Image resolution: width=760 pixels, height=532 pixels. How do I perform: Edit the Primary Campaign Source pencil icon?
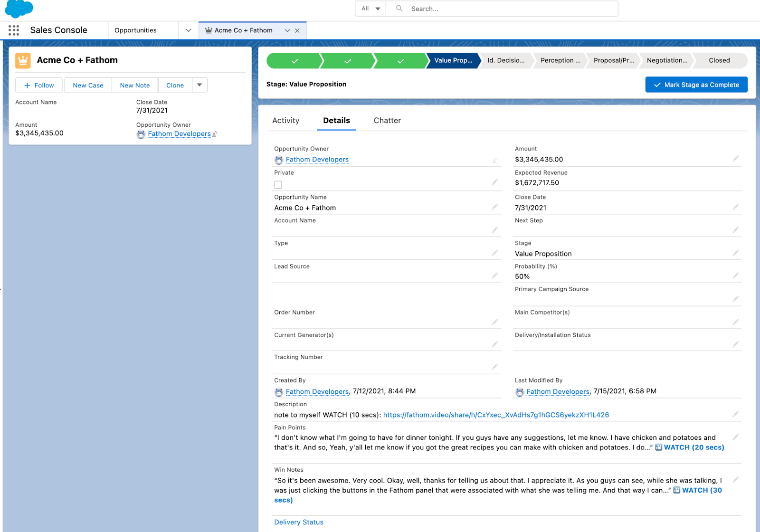(x=735, y=299)
